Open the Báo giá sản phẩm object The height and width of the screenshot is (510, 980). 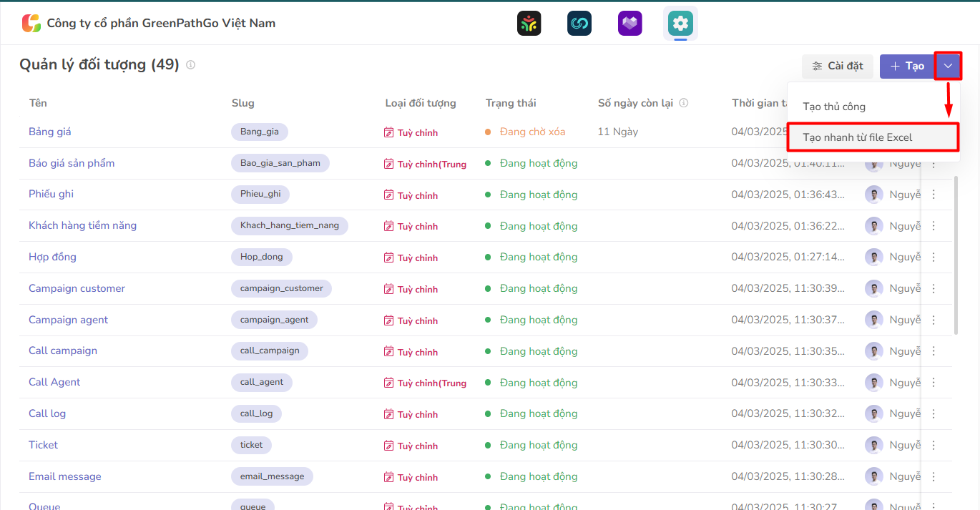click(x=72, y=163)
